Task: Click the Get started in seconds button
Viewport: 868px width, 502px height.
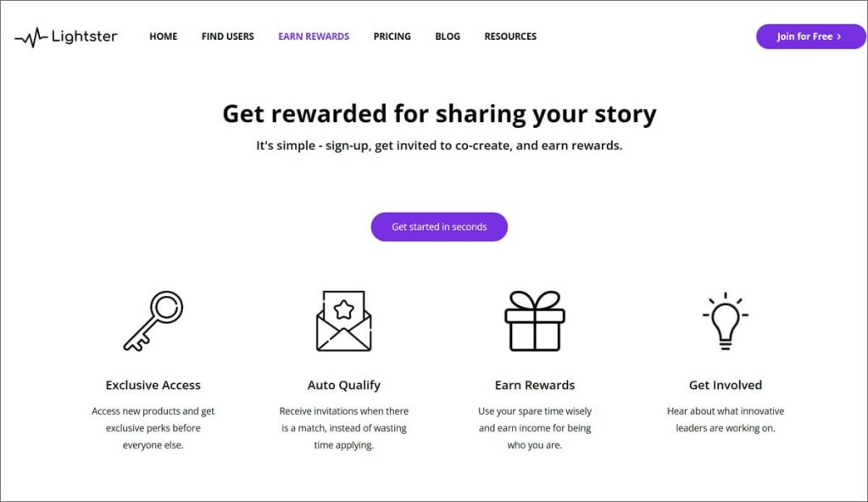Action: pos(438,226)
